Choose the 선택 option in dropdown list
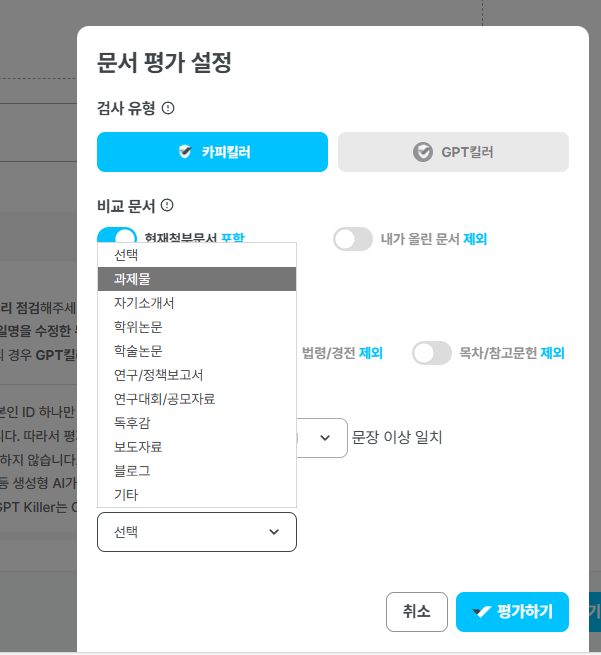601x655 pixels. 197,255
